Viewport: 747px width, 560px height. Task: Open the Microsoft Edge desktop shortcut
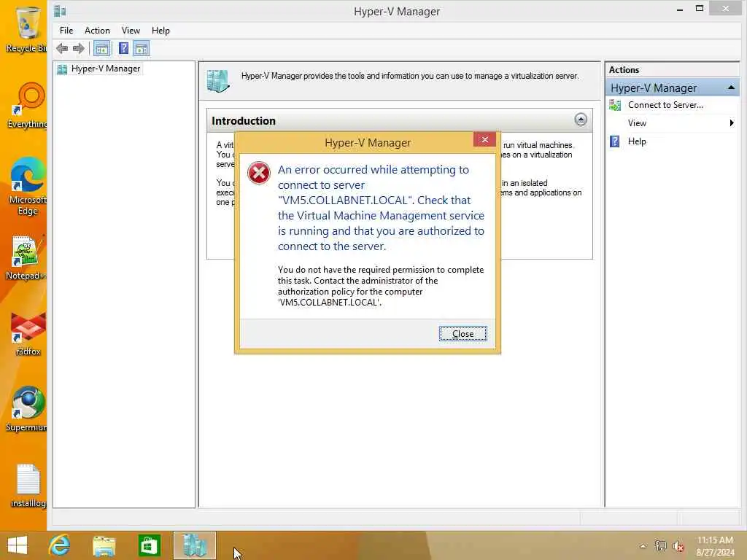click(28, 187)
